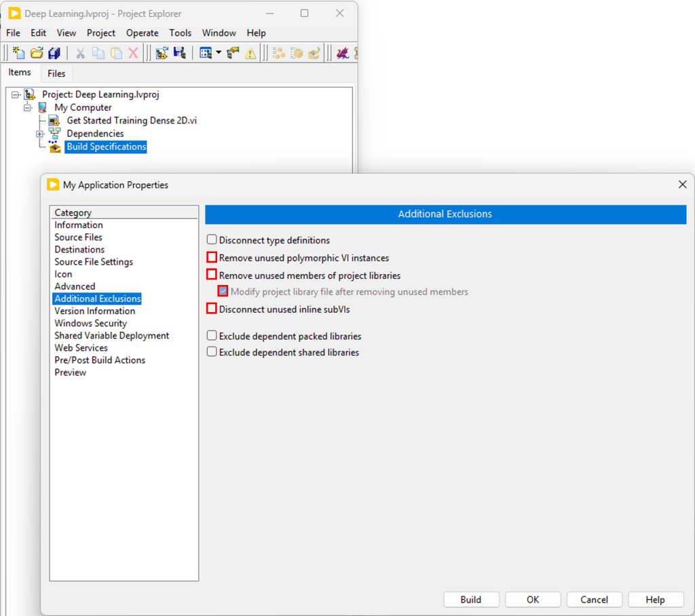Toggle Exclude dependent packed libraries

tap(212, 336)
